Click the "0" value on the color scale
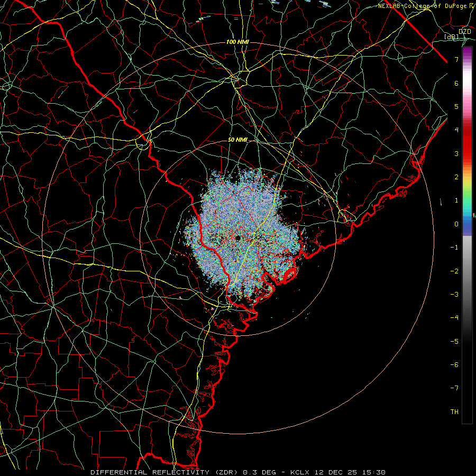476x476 pixels. click(x=456, y=224)
